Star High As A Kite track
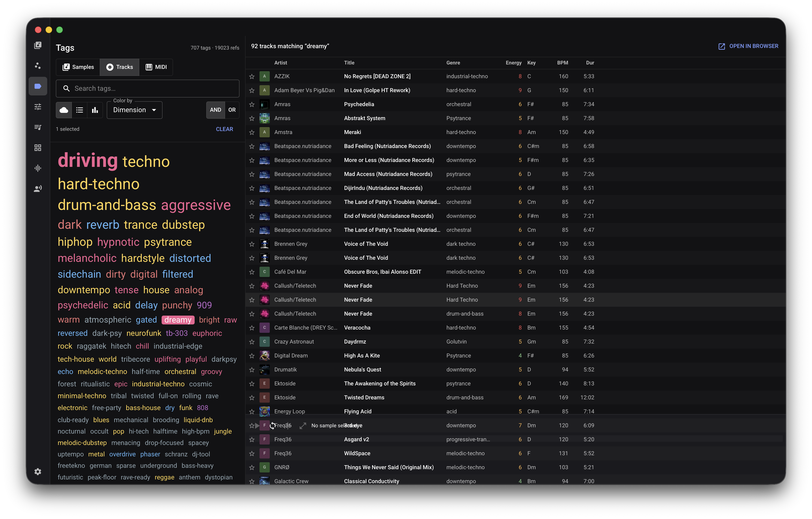This screenshot has width=812, height=519. coord(252,356)
